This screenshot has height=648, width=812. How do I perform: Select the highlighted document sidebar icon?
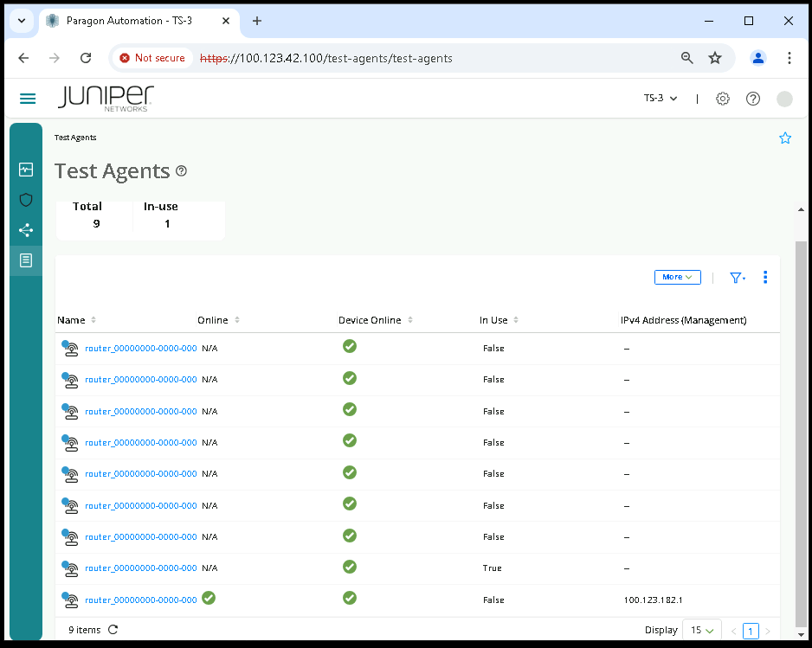pos(26,260)
